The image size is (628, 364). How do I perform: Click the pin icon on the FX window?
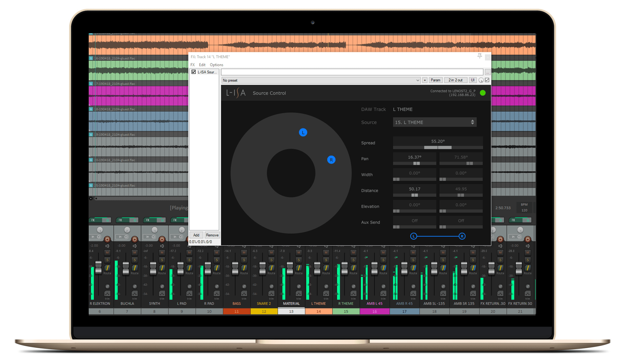point(480,56)
